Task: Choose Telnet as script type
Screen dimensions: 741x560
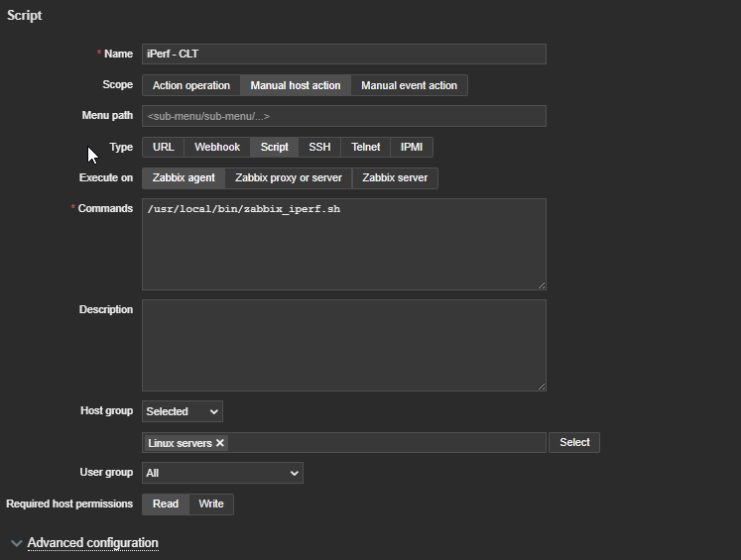Action: [x=365, y=147]
